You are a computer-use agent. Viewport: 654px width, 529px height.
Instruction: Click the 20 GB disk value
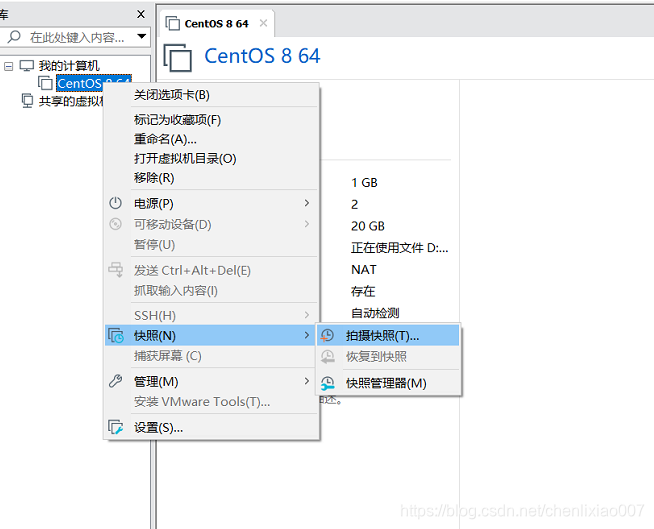[x=368, y=226]
